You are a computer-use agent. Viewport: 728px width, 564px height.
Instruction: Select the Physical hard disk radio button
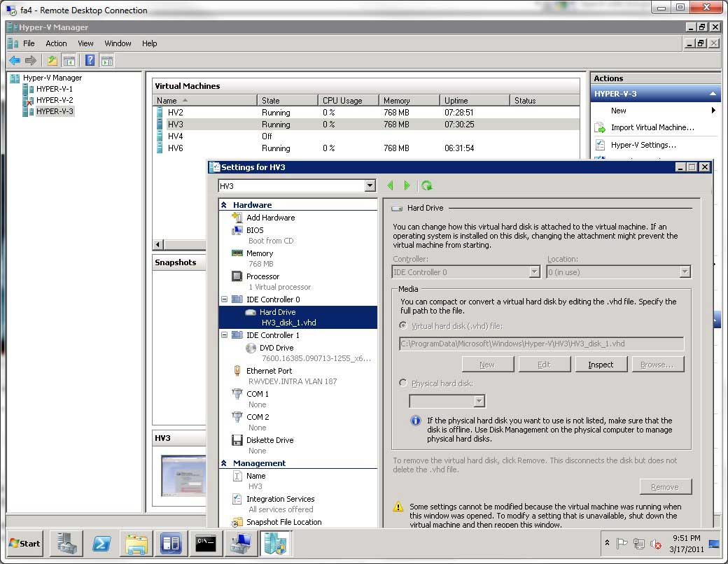pyautogui.click(x=403, y=383)
